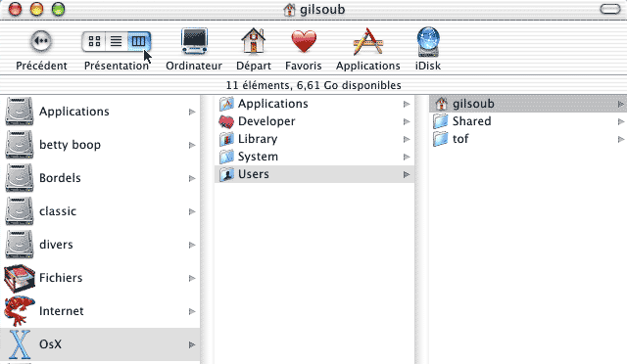Select the "Shared" name text
The width and height of the screenshot is (627, 364).
tap(472, 121)
